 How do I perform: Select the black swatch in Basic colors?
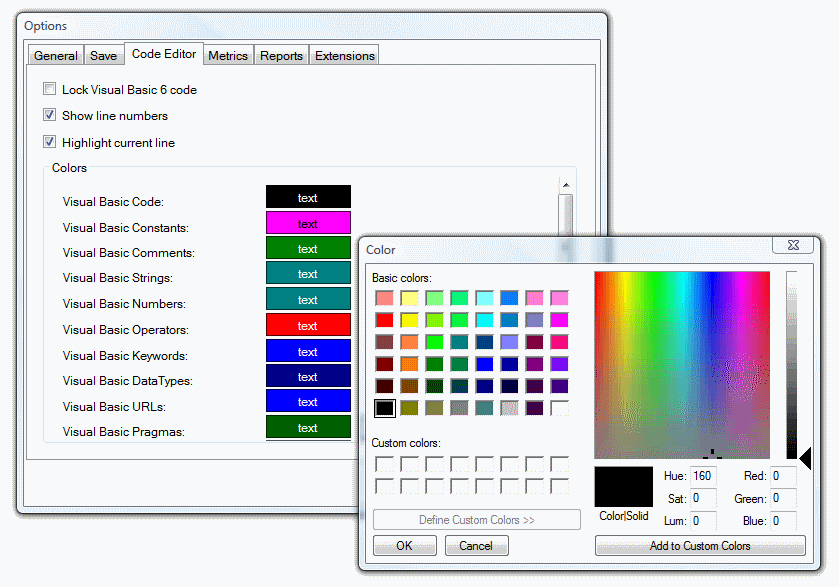pos(385,408)
